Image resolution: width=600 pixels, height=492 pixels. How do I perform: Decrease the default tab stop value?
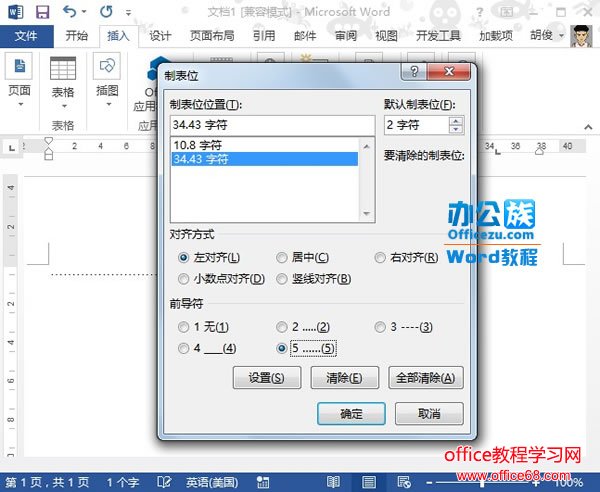pyautogui.click(x=456, y=130)
